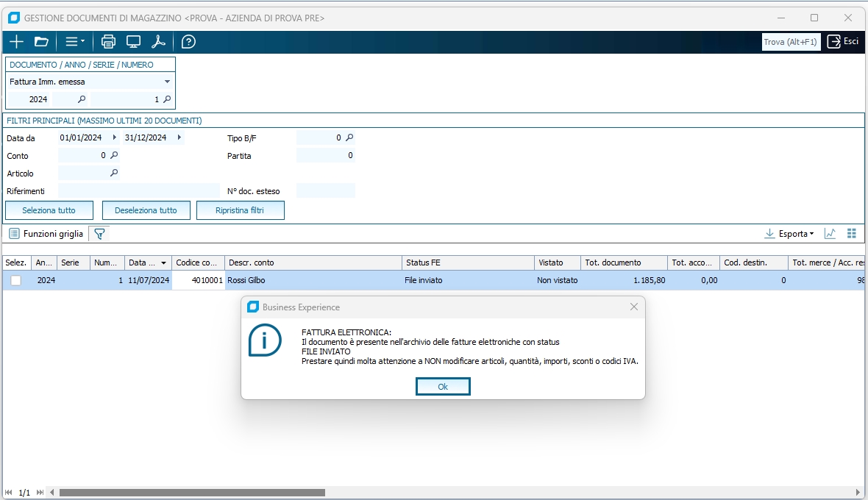Click the File inviato status cell
868x500 pixels.
click(x=468, y=280)
